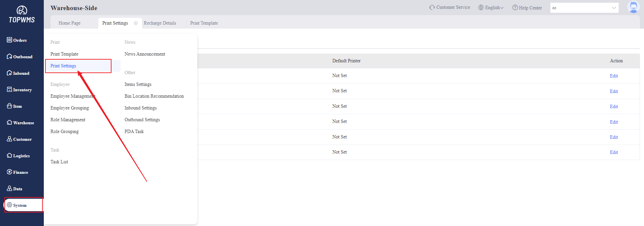
Task: Click the TOPWMS logo icon
Action: pyautogui.click(x=22, y=10)
